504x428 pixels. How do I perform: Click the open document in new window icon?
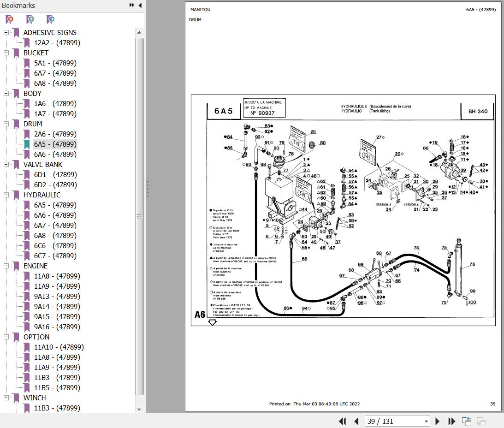[x=466, y=421]
